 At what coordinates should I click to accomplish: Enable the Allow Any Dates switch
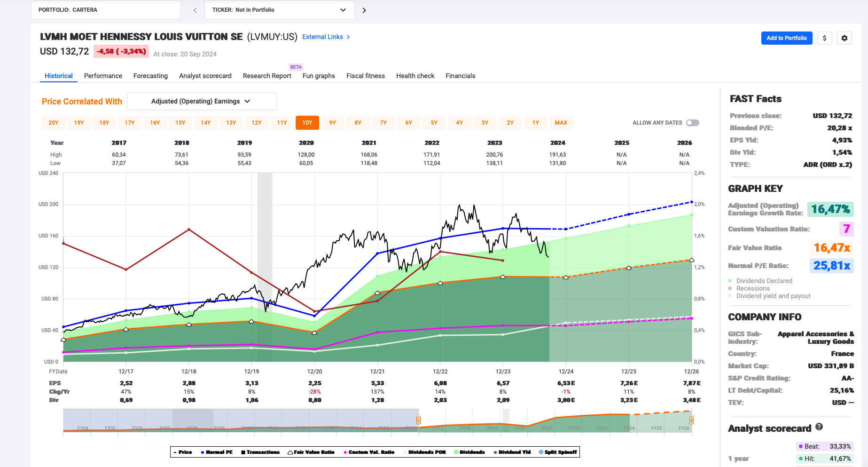[692, 123]
